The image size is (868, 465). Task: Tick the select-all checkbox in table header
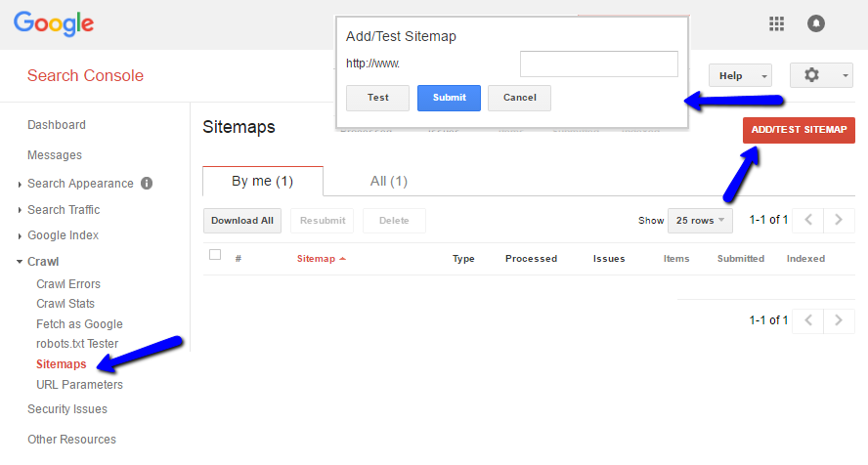[215, 255]
